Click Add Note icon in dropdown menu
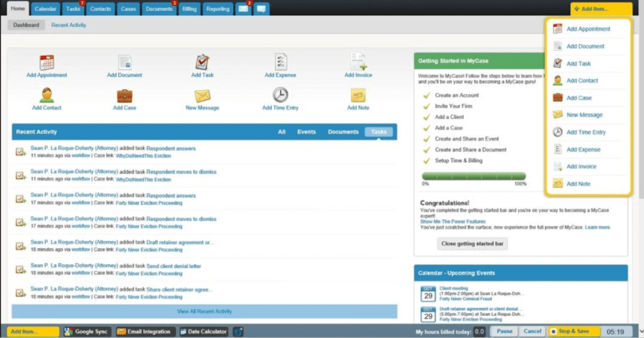This screenshot has width=644, height=338. [x=557, y=183]
